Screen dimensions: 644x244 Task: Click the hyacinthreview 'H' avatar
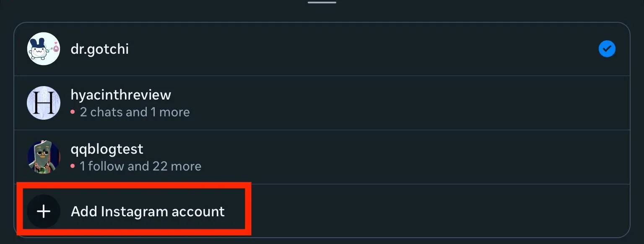point(44,103)
